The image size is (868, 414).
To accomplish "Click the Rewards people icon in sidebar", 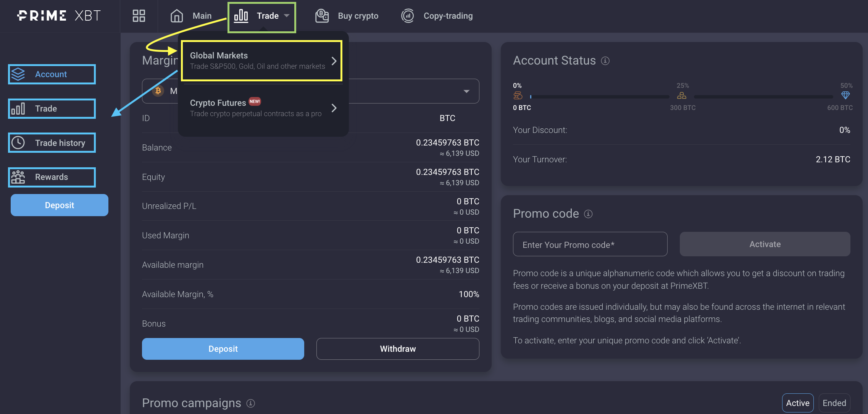I will [18, 177].
